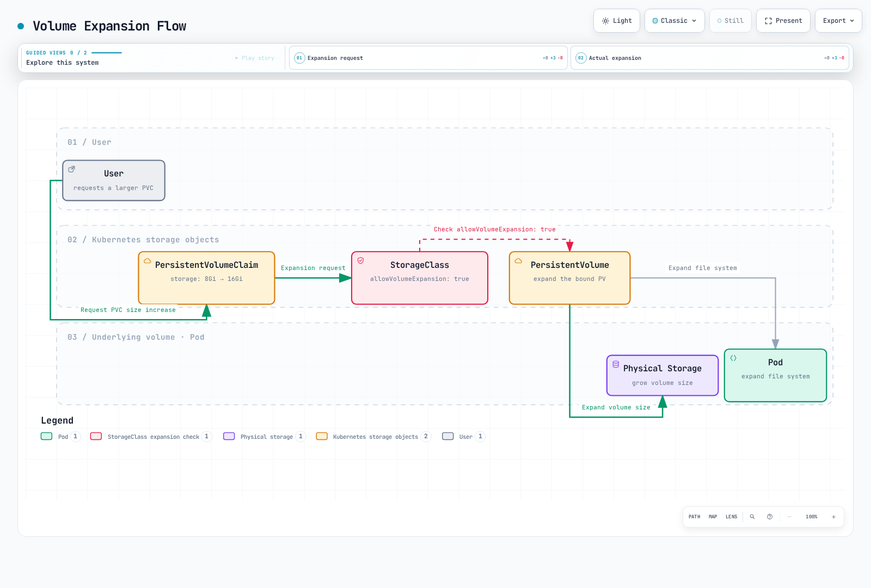Click the cloud icon on PersistentVolumeClaim

147,261
